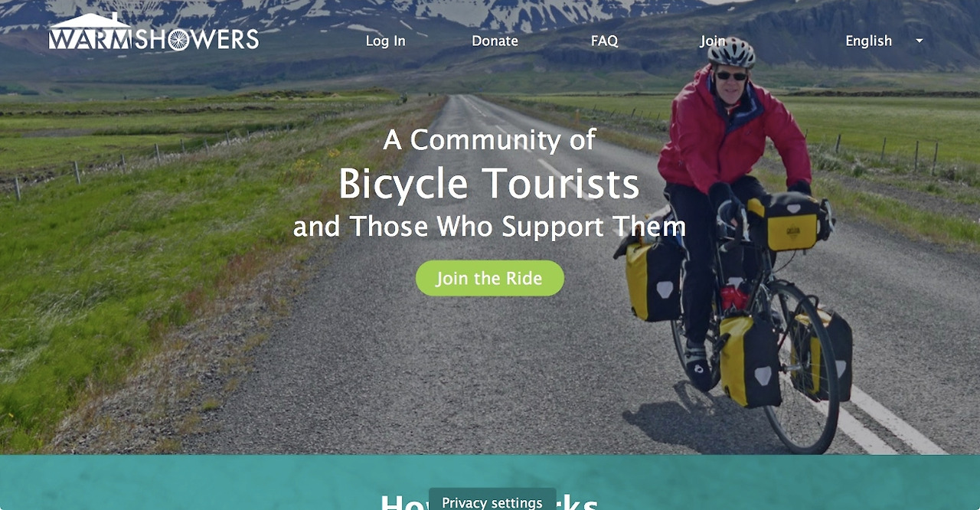This screenshot has width=980, height=510.
Task: Click the Warmshowers logo
Action: pyautogui.click(x=154, y=32)
